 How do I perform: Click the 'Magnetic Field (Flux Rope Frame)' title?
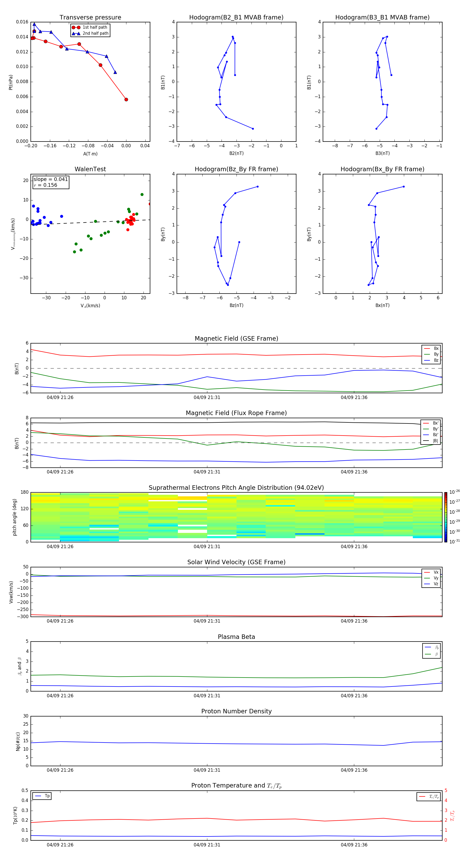pyautogui.click(x=236, y=413)
